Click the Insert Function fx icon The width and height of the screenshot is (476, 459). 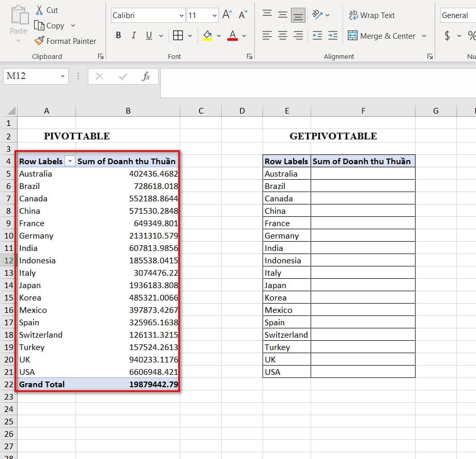pyautogui.click(x=146, y=76)
